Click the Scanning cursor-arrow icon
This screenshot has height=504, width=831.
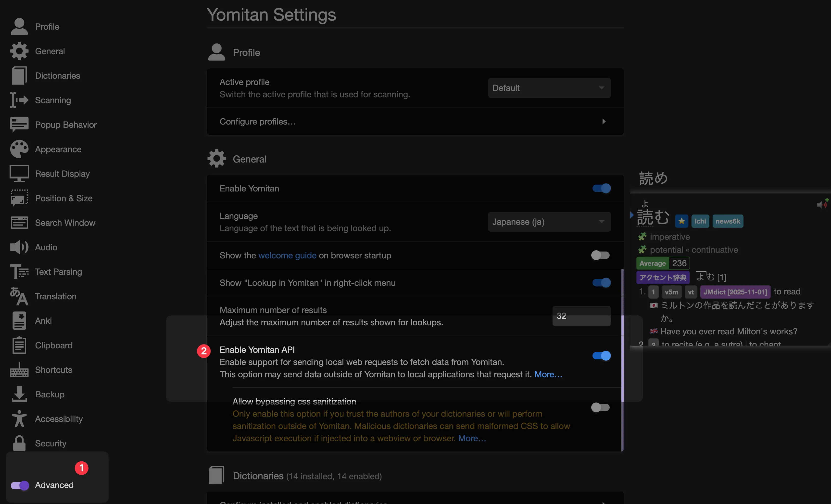19,100
